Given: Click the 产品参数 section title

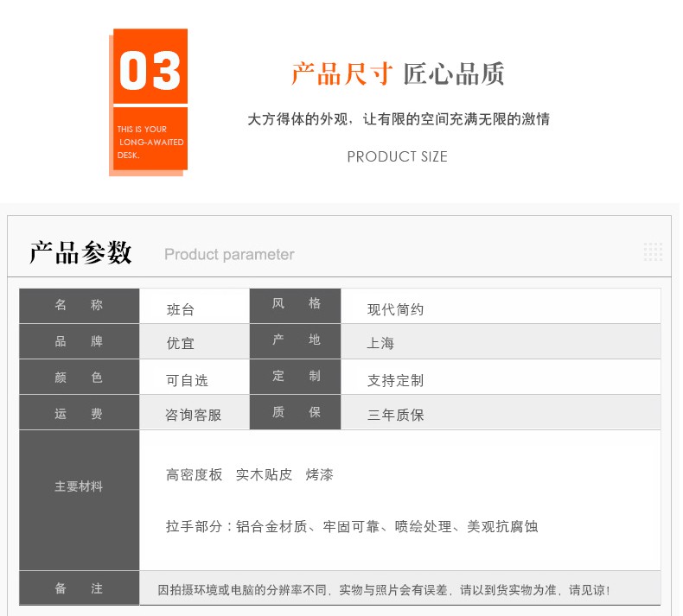Looking at the screenshot, I should 80,252.
